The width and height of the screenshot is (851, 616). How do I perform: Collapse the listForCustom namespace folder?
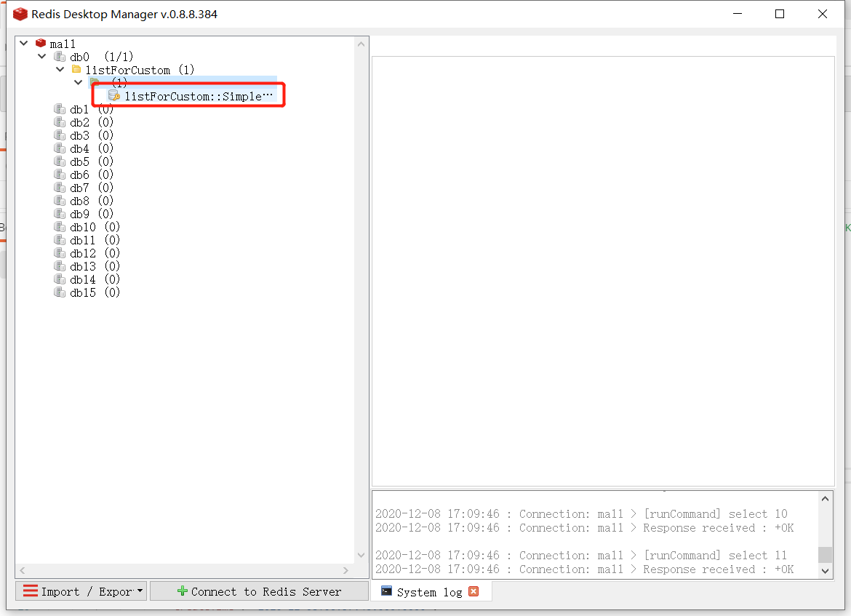tap(60, 70)
